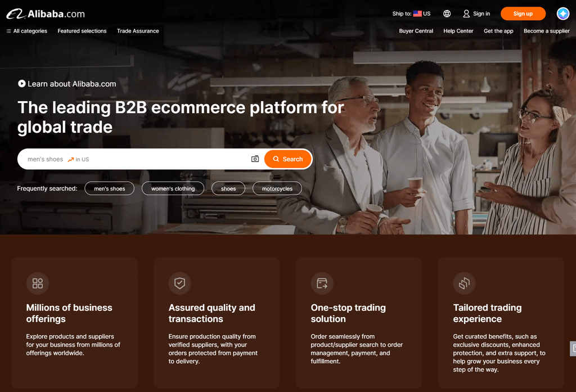
Task: Click the Millions of business offerings grid icon
Action: (38, 283)
